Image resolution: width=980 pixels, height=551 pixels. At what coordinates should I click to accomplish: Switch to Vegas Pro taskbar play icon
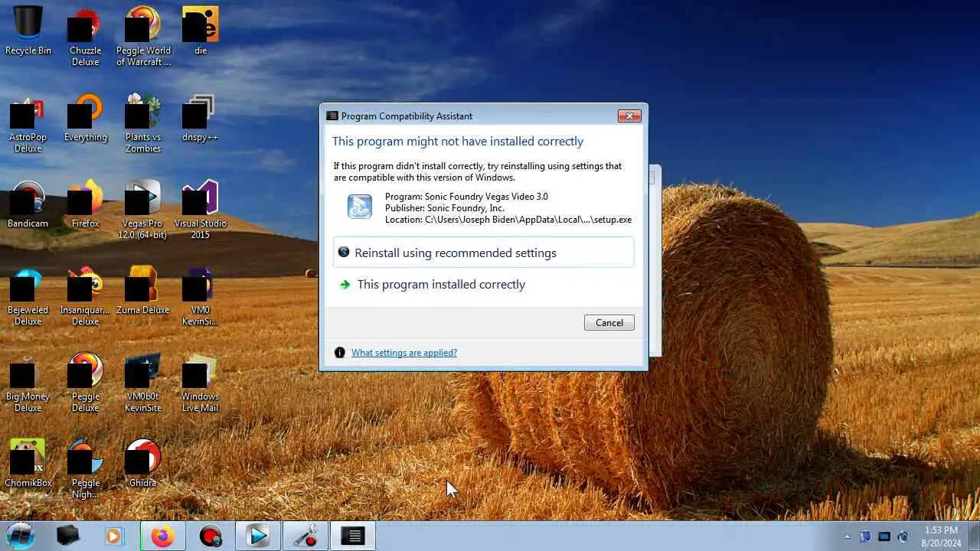point(257,536)
